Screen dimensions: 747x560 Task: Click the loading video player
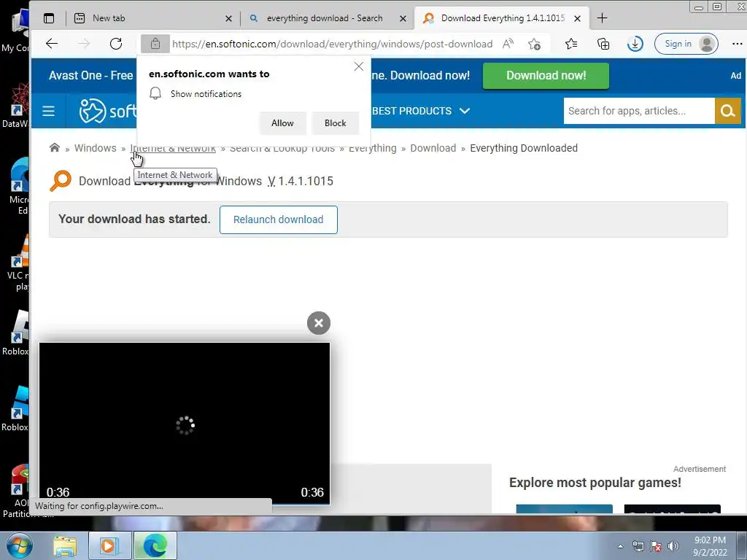tap(185, 423)
